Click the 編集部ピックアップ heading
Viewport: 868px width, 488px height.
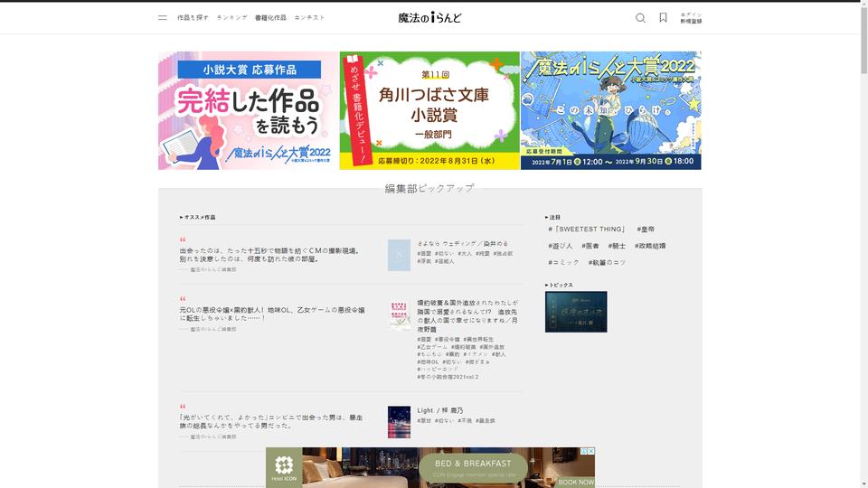click(429, 188)
